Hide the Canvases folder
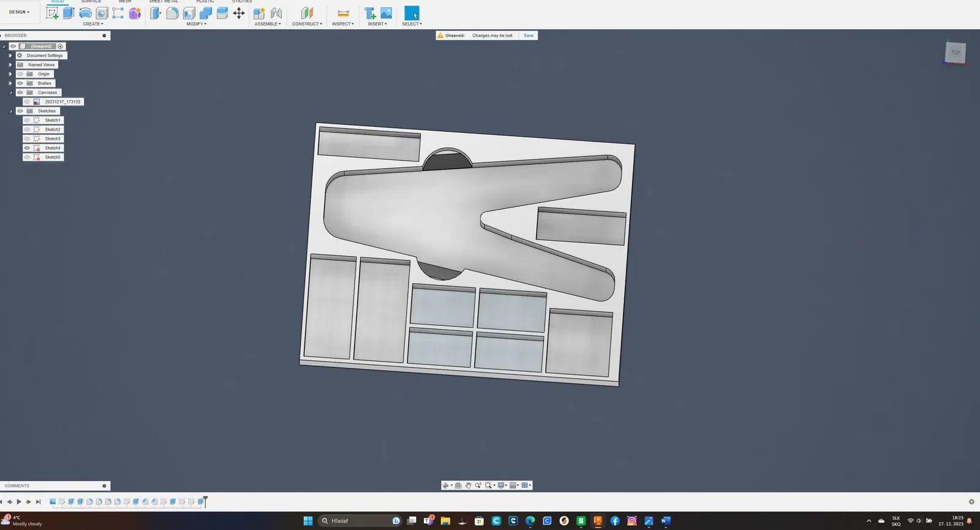The width and height of the screenshot is (980, 530). [20, 93]
